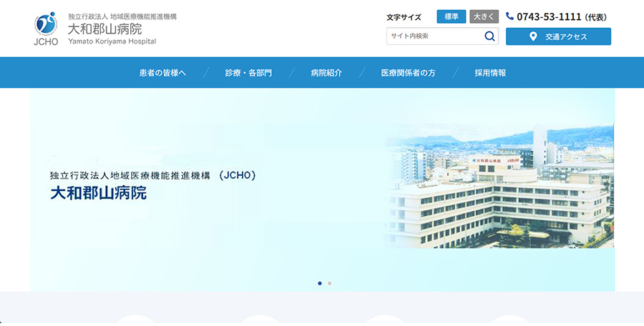Click the 大和郡山病院 header title link

pyautogui.click(x=105, y=29)
